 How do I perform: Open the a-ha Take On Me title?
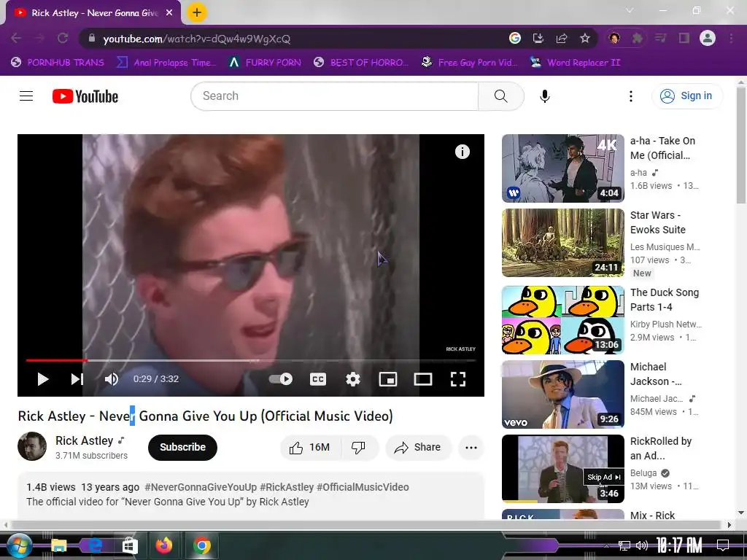662,148
